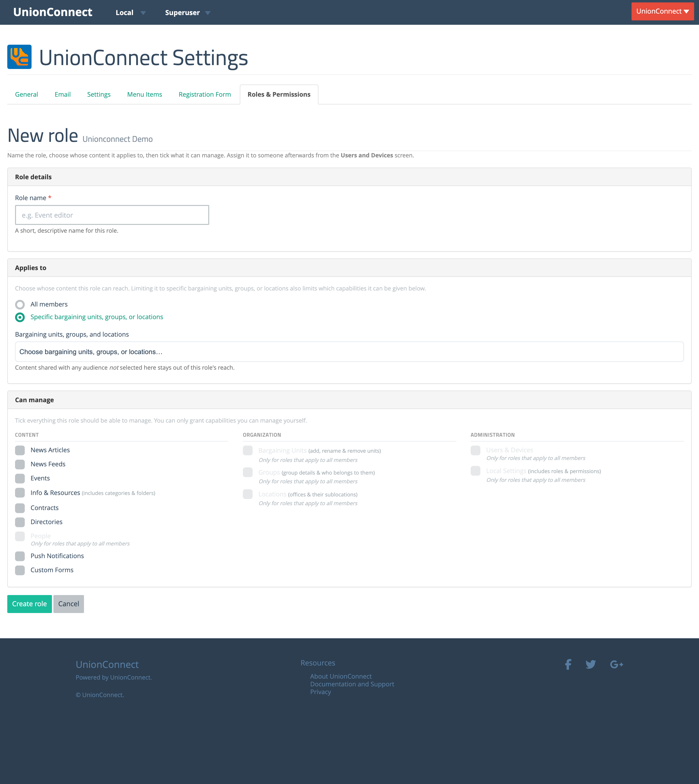The image size is (699, 784).
Task: Open Documentation and Support footer link
Action: 352,684
